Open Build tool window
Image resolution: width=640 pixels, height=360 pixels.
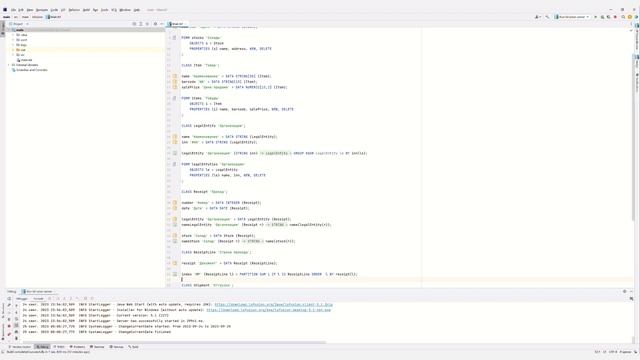(133, 347)
